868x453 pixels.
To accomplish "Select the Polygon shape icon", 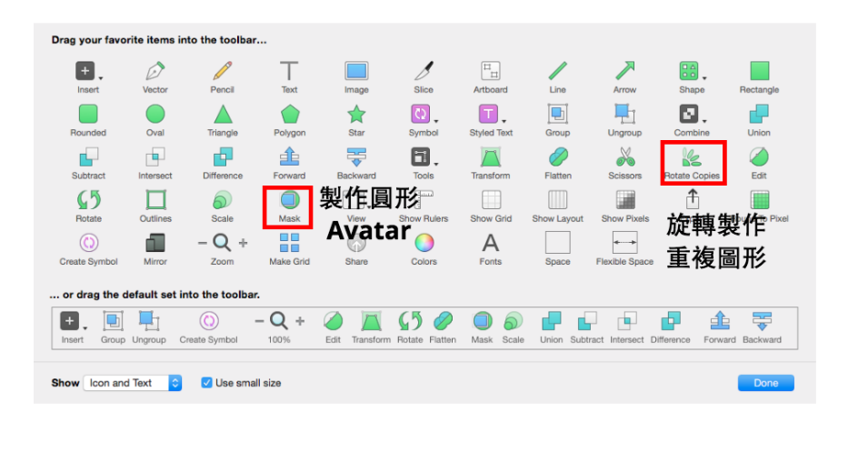I will (290, 114).
